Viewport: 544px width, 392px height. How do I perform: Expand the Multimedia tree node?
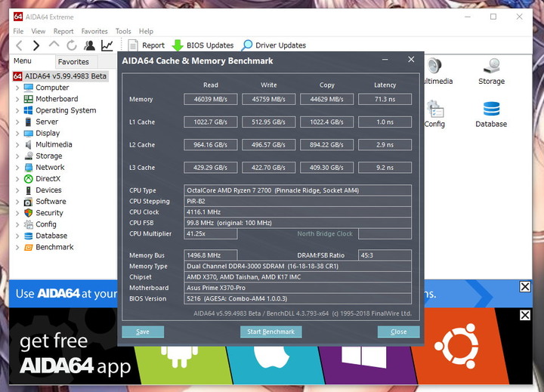tap(17, 145)
